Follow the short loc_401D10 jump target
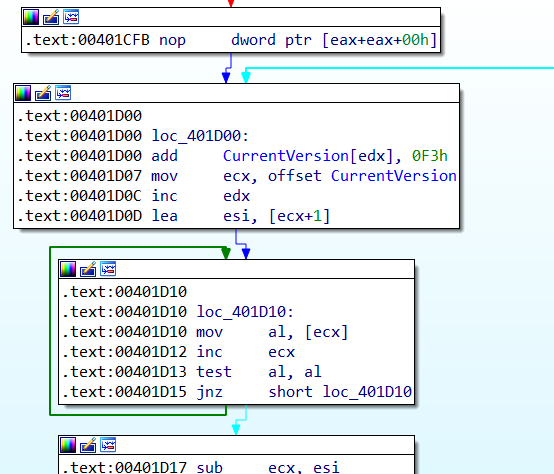554x474 pixels. click(x=340, y=392)
